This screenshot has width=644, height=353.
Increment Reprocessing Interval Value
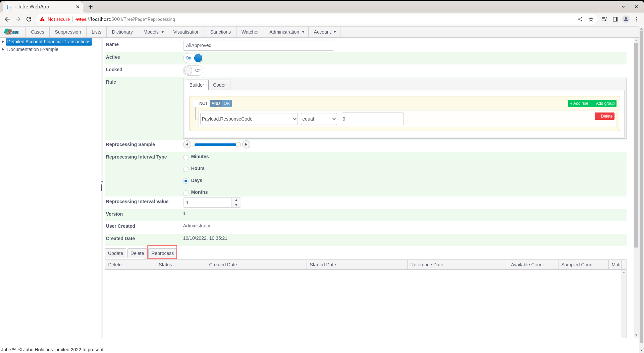tap(236, 200)
